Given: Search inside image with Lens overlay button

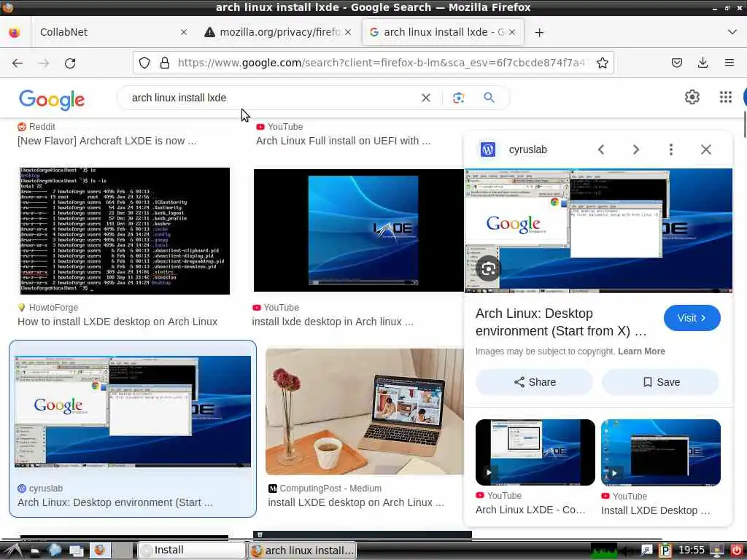Looking at the screenshot, I should pyautogui.click(x=488, y=268).
